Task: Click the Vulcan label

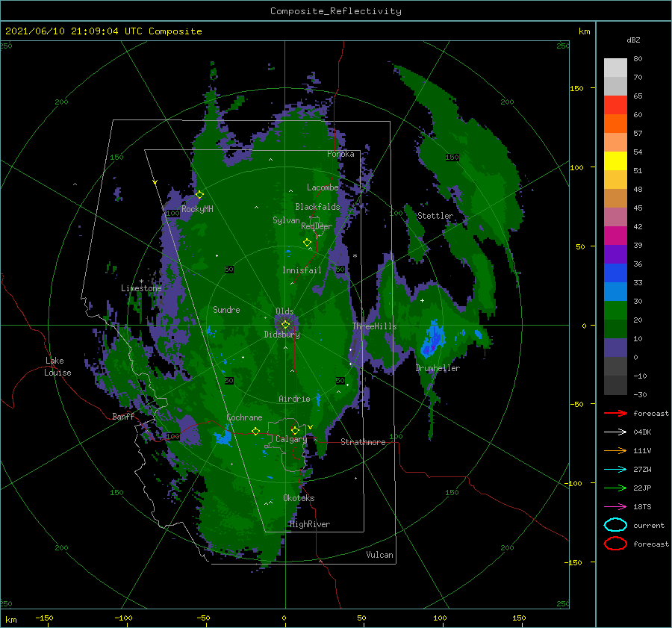Action: (x=379, y=555)
